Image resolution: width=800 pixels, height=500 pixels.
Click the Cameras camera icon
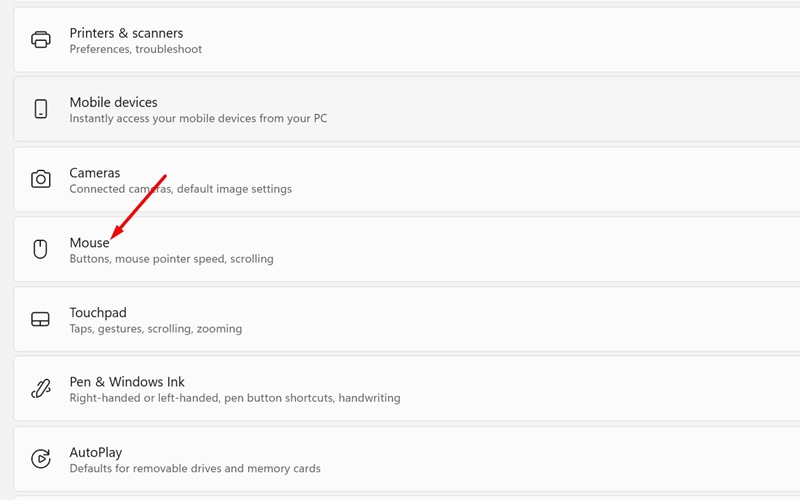tap(41, 179)
